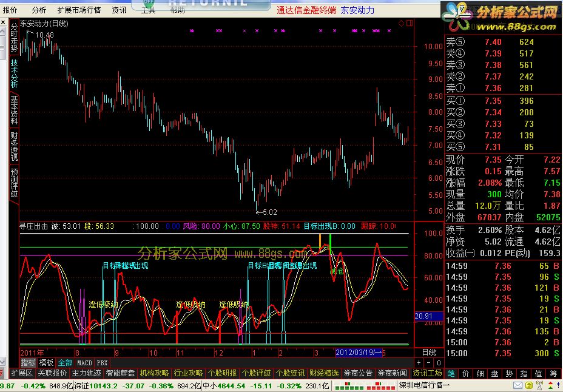Click the left scrollbar up arrow
The height and width of the screenshot is (392, 563).
click(x=3, y=32)
